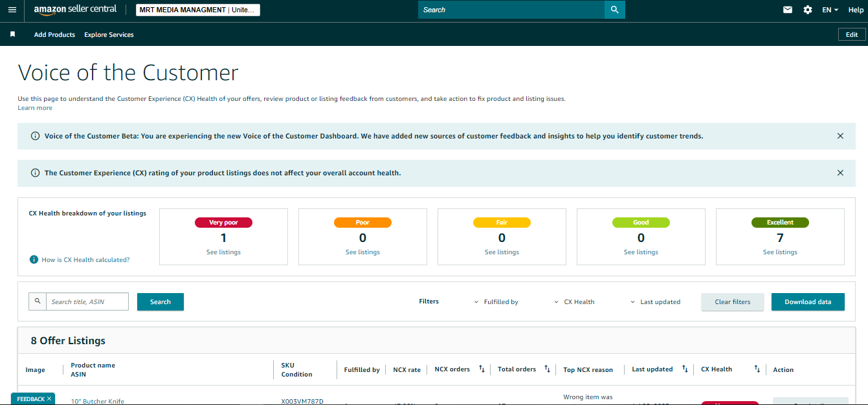Close the Feedback tab widget

[49, 399]
